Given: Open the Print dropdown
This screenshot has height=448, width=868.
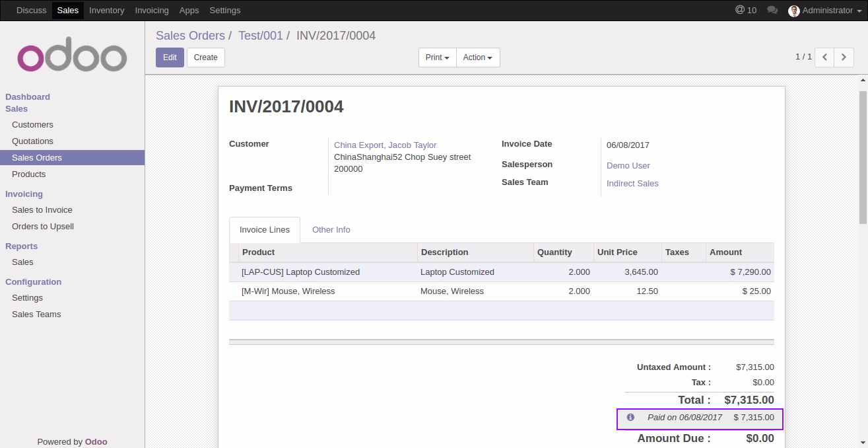Looking at the screenshot, I should (x=437, y=57).
